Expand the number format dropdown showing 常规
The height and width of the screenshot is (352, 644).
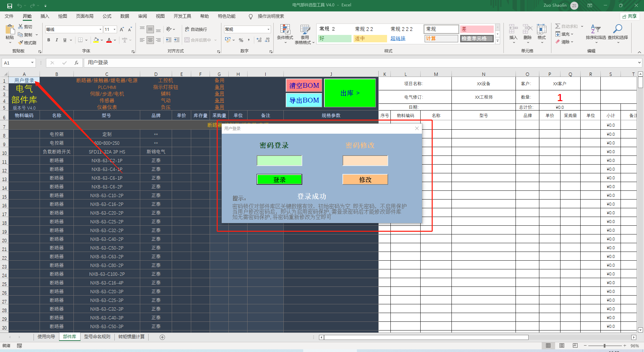tap(268, 30)
